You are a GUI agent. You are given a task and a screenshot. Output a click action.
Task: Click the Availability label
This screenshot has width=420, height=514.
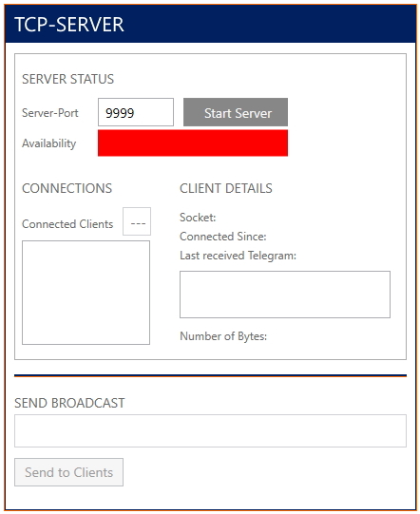coord(49,143)
